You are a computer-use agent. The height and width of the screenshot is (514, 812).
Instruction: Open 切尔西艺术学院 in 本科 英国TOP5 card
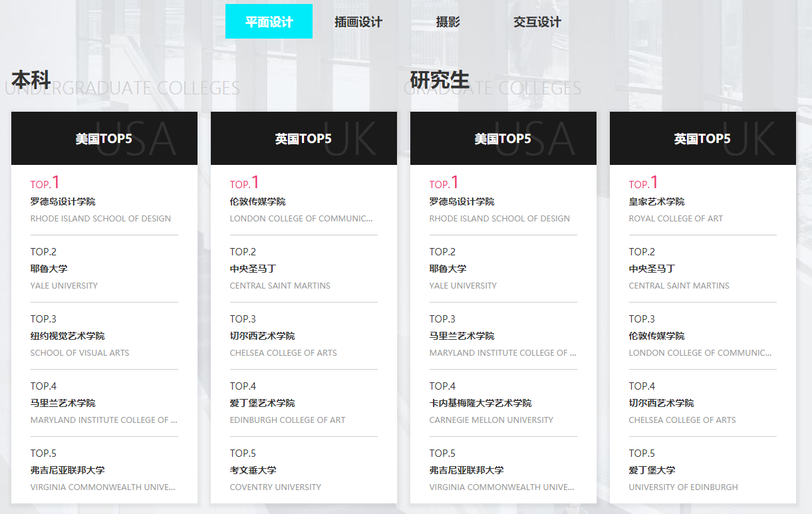[x=262, y=336]
